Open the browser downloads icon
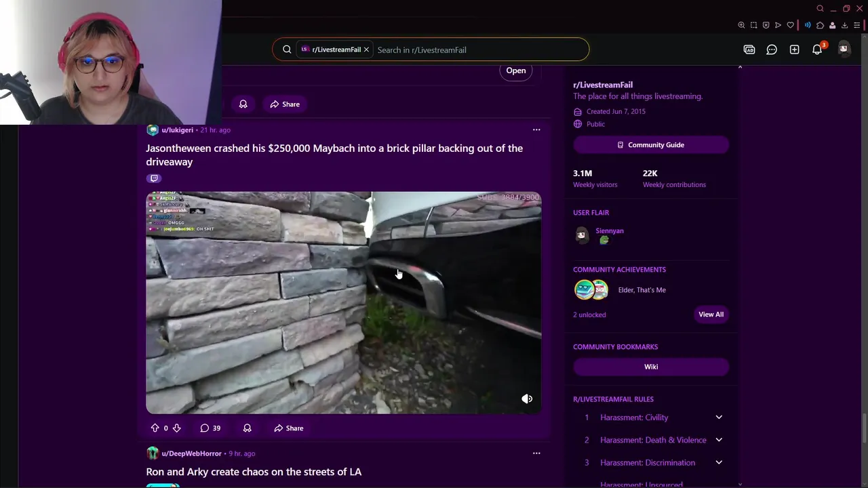 pos(844,25)
